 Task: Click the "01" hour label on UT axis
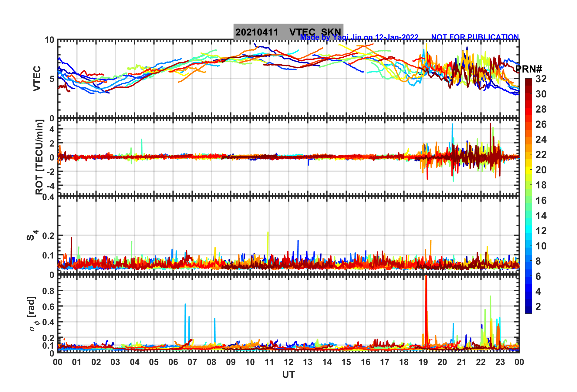[x=77, y=362]
